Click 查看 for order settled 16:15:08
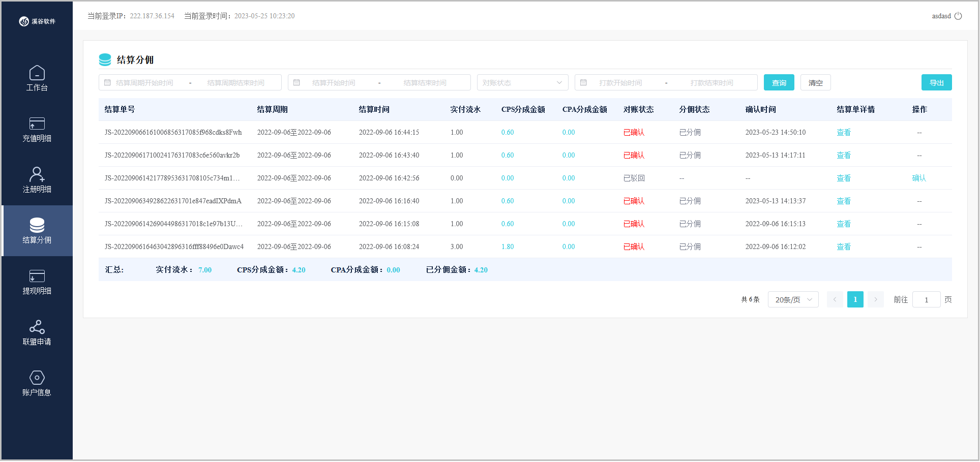Screen dimensions: 980x462 pos(844,224)
